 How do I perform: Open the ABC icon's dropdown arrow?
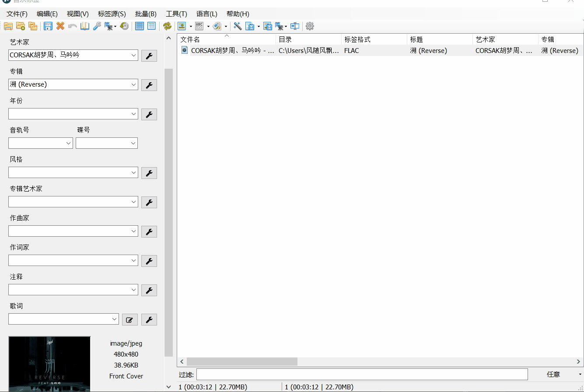(208, 27)
